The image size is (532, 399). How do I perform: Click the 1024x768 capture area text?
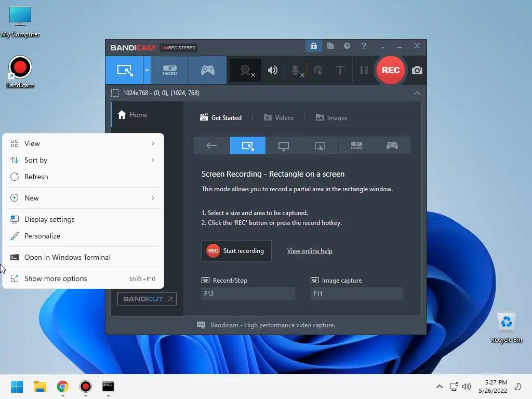tap(161, 93)
